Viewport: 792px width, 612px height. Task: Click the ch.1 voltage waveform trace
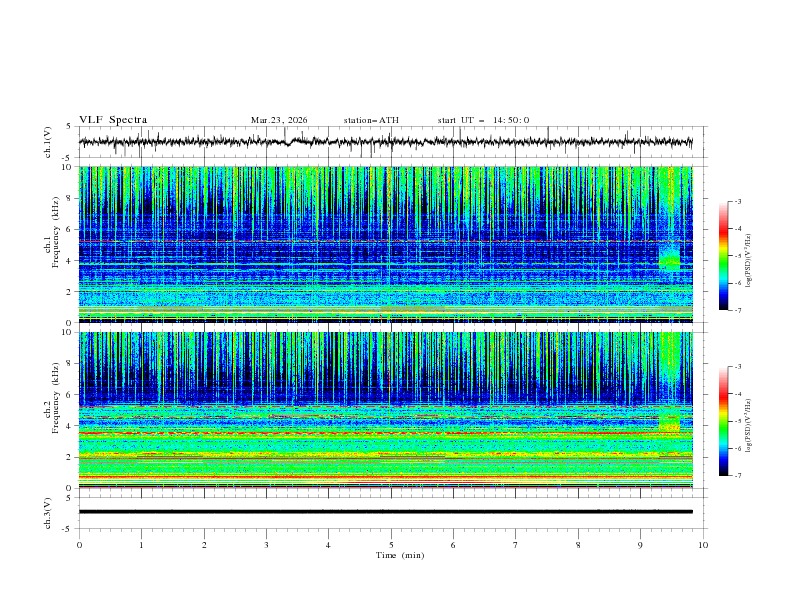point(385,142)
